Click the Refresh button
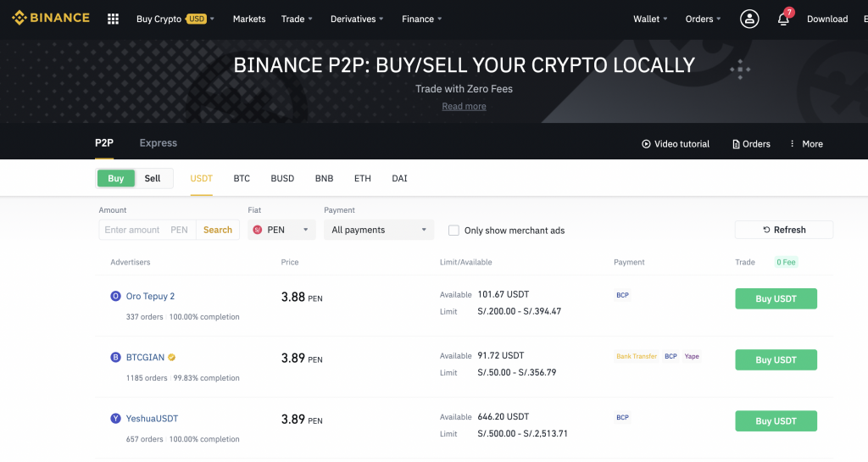 pyautogui.click(x=784, y=230)
